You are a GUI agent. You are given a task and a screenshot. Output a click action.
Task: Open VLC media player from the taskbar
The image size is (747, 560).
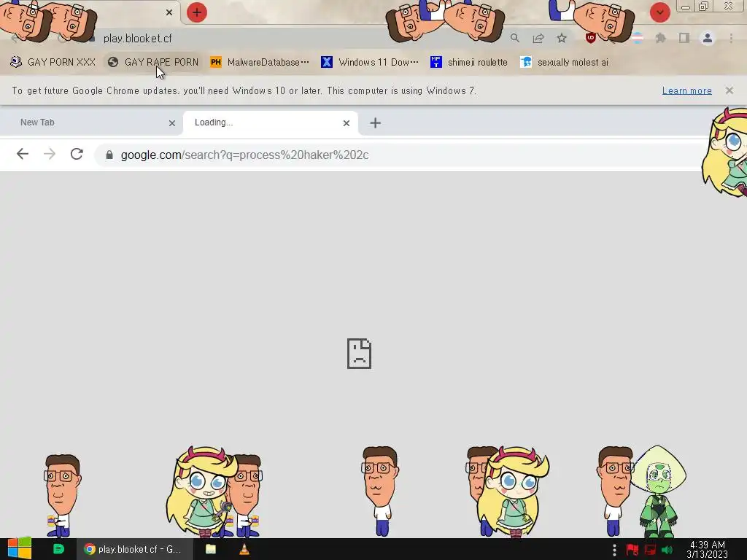point(244,549)
